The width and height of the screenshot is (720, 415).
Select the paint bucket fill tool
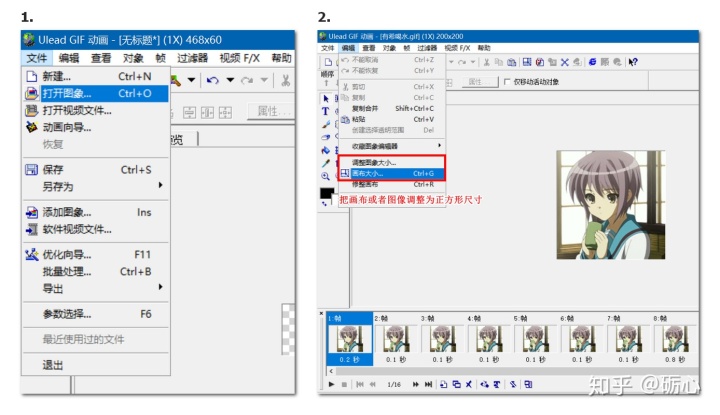[x=326, y=150]
